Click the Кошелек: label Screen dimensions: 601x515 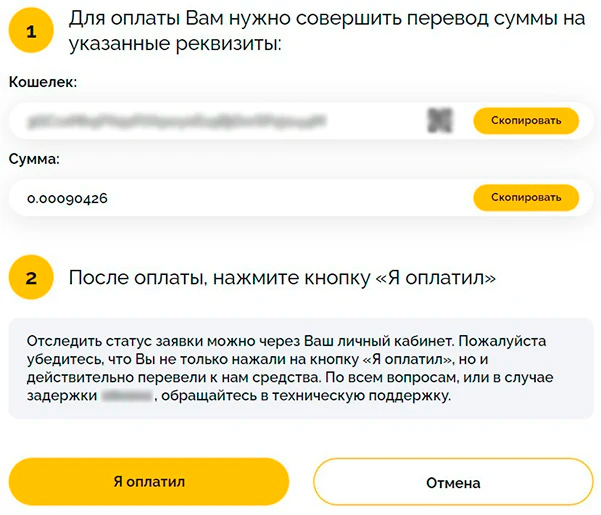point(43,81)
